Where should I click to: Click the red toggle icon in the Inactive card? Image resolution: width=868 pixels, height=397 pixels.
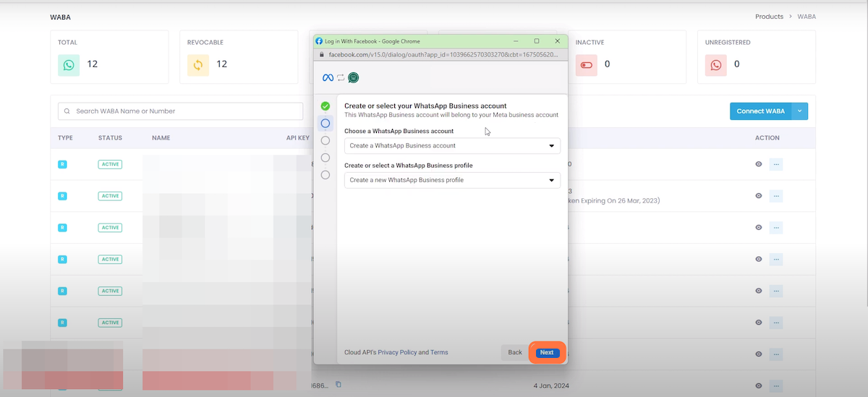tap(586, 65)
